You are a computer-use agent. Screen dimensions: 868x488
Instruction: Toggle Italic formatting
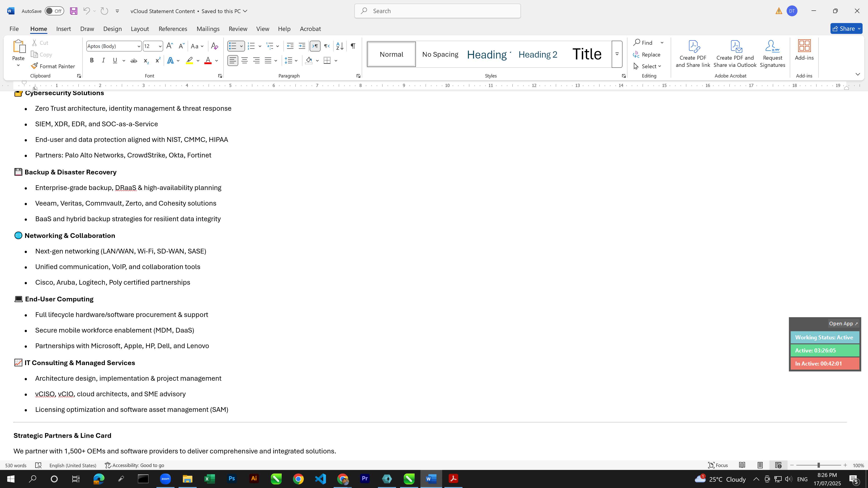[x=103, y=61]
